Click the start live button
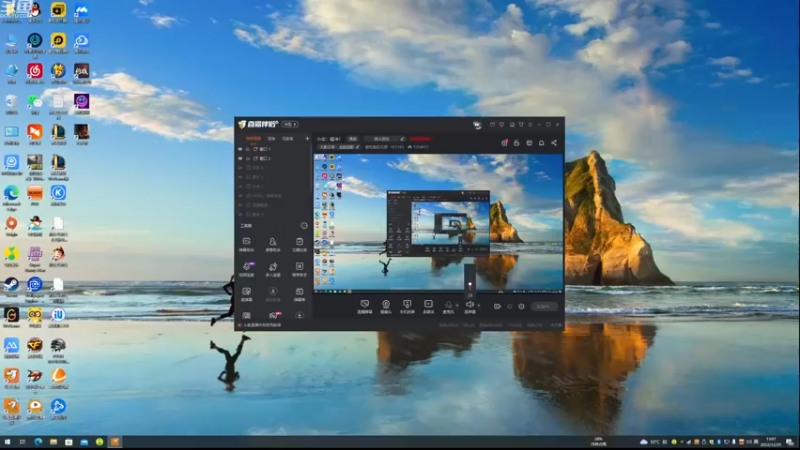 tap(544, 307)
